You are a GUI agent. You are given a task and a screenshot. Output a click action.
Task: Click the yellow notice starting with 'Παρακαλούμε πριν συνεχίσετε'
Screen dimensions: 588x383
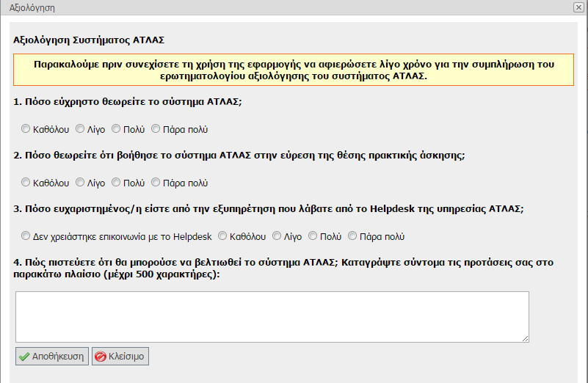294,70
